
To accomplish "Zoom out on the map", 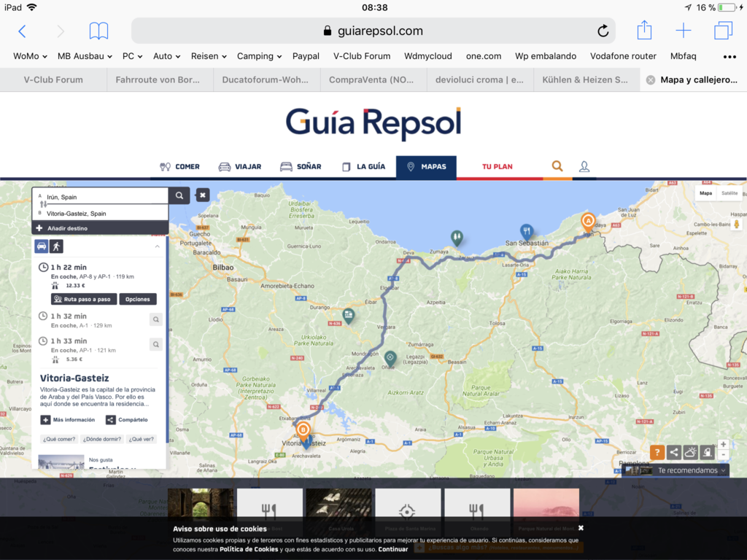I will (x=723, y=454).
